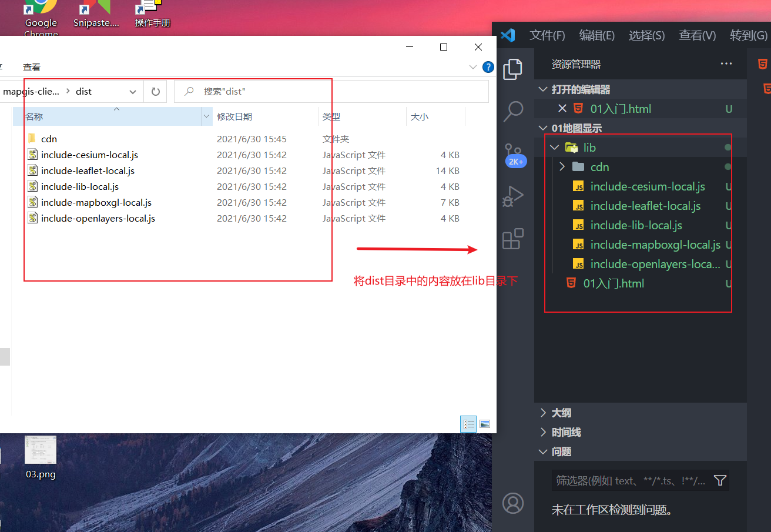Collapse the 问题 problems section
This screenshot has width=771, height=532.
[x=542, y=451]
